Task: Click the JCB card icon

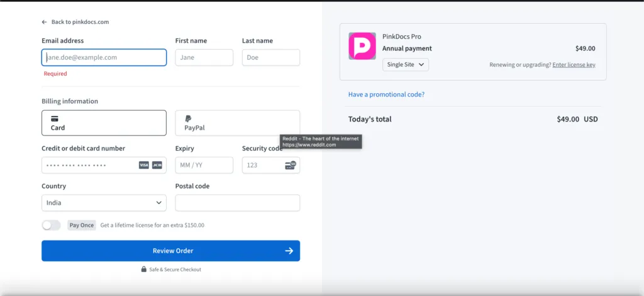Action: tap(157, 165)
